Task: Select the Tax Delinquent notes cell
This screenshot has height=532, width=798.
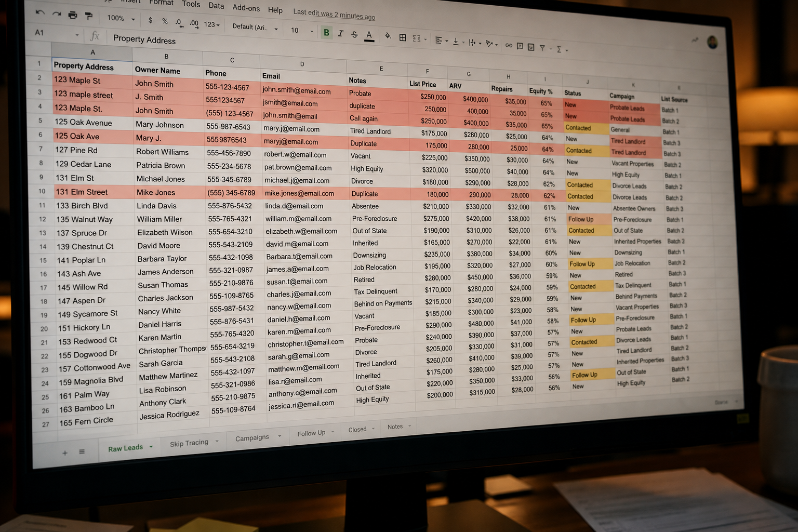Action: click(x=382, y=291)
